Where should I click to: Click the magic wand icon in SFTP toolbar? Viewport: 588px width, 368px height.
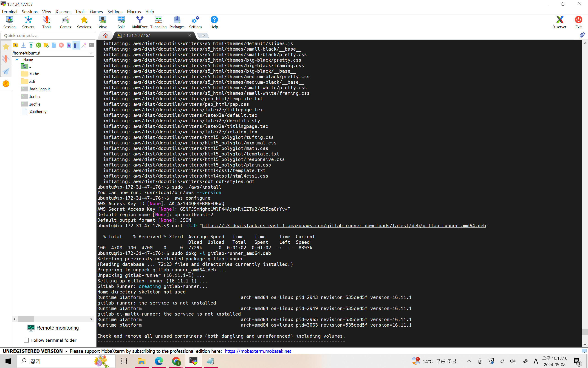tap(84, 45)
